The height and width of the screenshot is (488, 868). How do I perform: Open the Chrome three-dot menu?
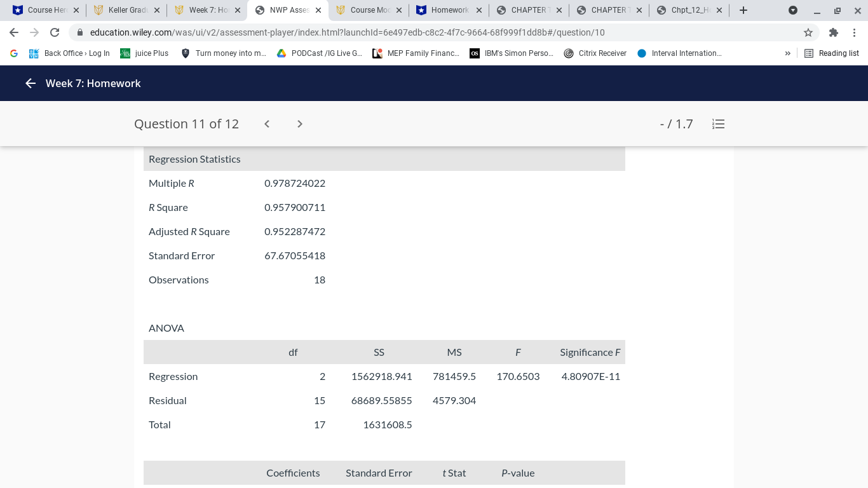point(855,32)
